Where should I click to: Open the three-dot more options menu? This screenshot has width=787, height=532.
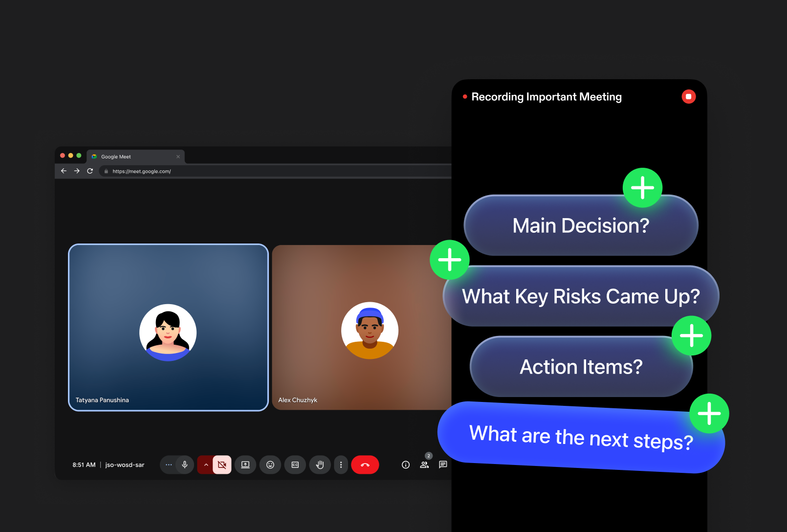tap(341, 465)
